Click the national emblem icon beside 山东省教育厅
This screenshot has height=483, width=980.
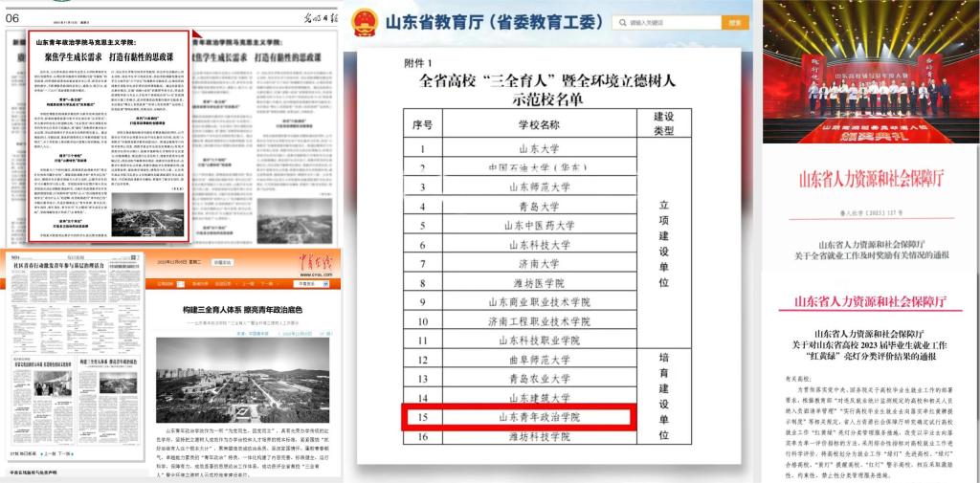[365, 23]
